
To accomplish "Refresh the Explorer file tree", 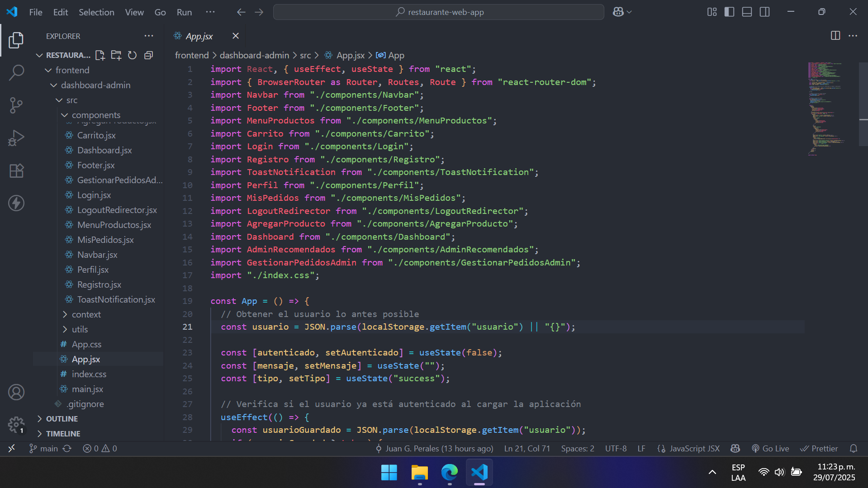I will coord(132,55).
